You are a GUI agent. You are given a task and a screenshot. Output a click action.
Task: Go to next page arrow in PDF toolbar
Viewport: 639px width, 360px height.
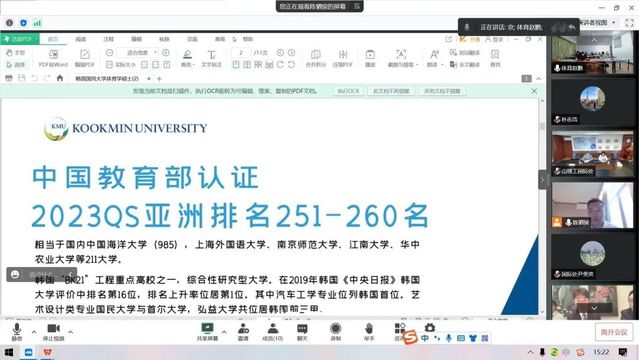click(291, 53)
